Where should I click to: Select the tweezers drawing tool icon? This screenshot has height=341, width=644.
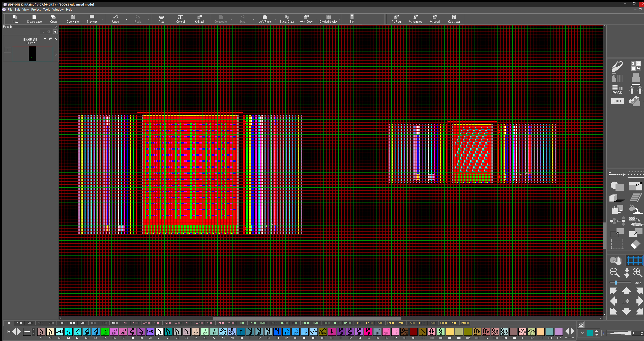coord(617,67)
